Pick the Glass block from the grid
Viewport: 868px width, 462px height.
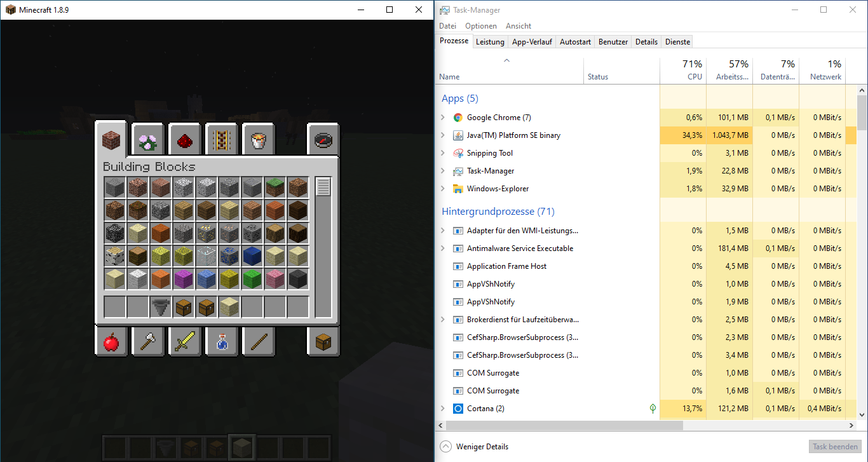(207, 256)
